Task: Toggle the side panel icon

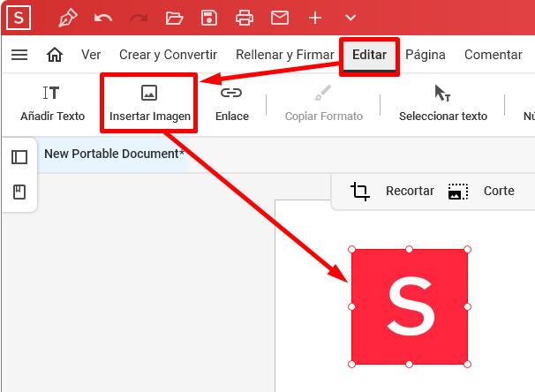Action: pos(19,157)
